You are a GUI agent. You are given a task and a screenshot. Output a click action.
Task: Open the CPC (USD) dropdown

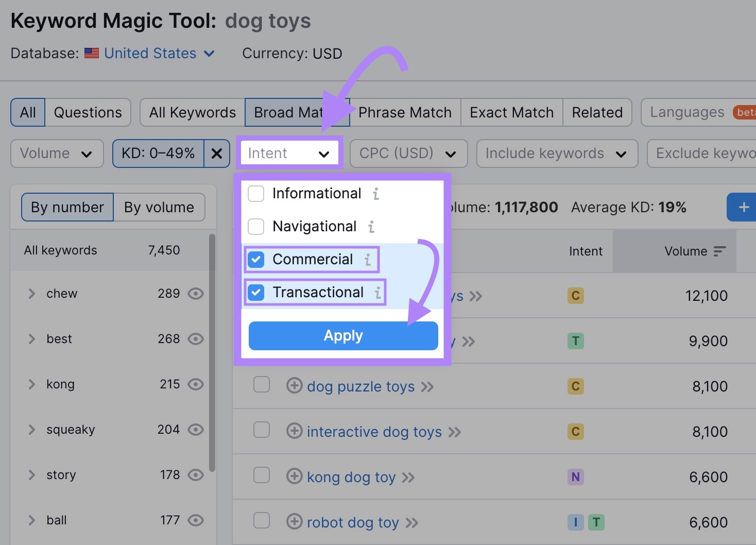[x=408, y=153]
